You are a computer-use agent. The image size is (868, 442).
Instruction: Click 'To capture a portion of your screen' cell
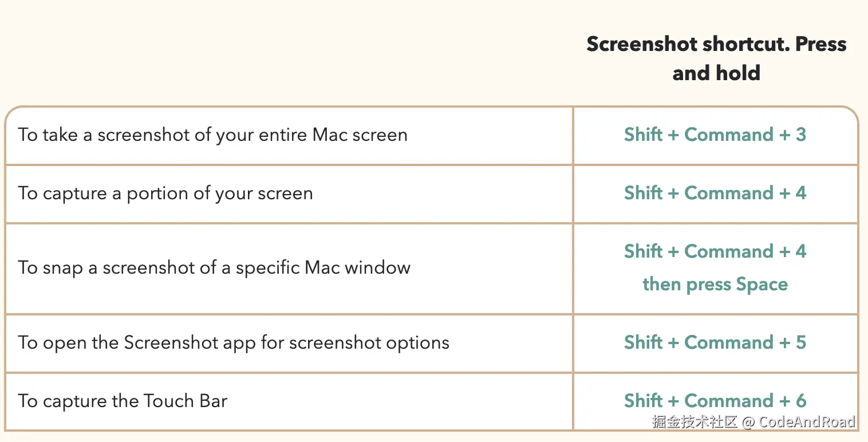point(165,194)
